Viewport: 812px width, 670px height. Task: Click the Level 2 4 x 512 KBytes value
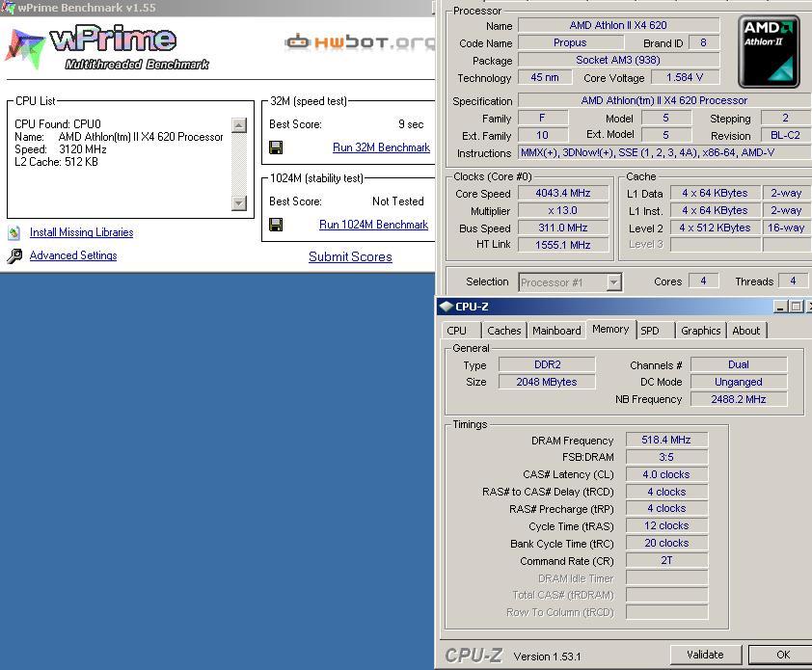click(x=716, y=228)
